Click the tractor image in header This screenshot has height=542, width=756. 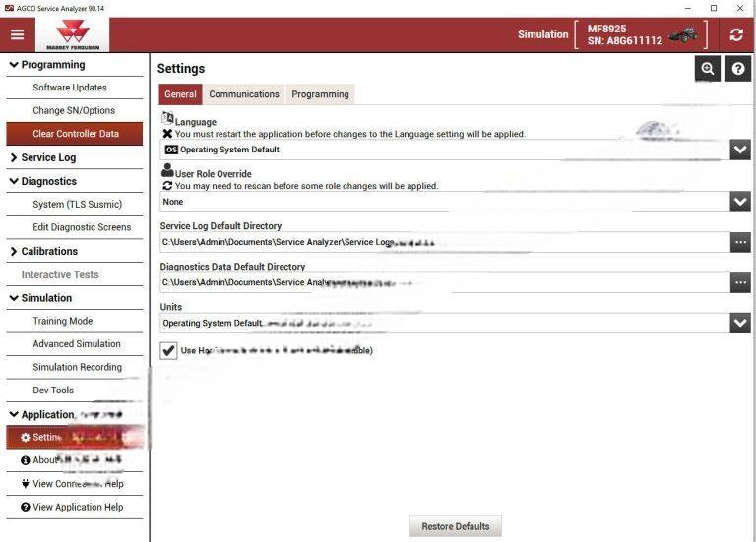pos(682,34)
